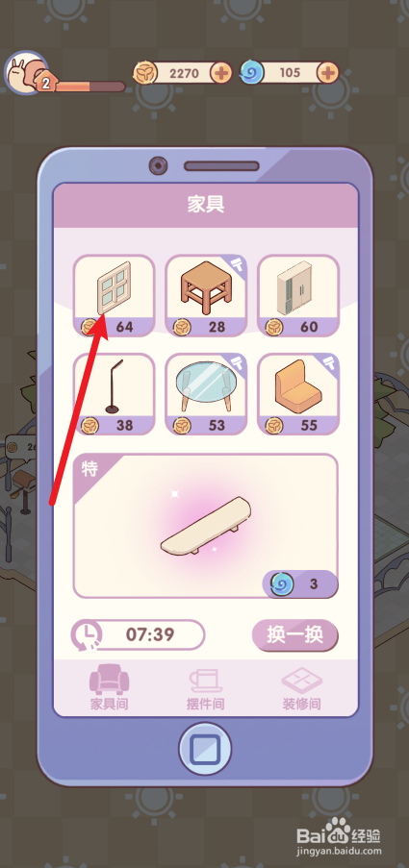This screenshot has height=868, width=409.
Task: Click the gold coin balance icon
Action: coord(145,73)
